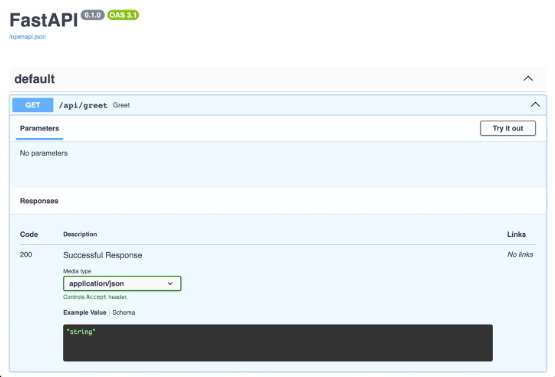Click the string example code block
555x377 pixels.
(x=278, y=343)
